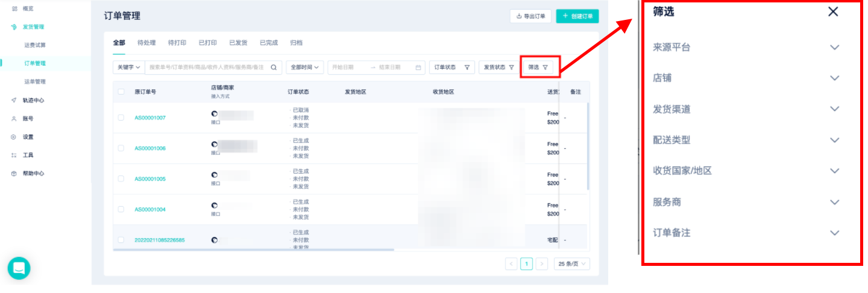Click the calendar icon in date range

pyautogui.click(x=418, y=68)
